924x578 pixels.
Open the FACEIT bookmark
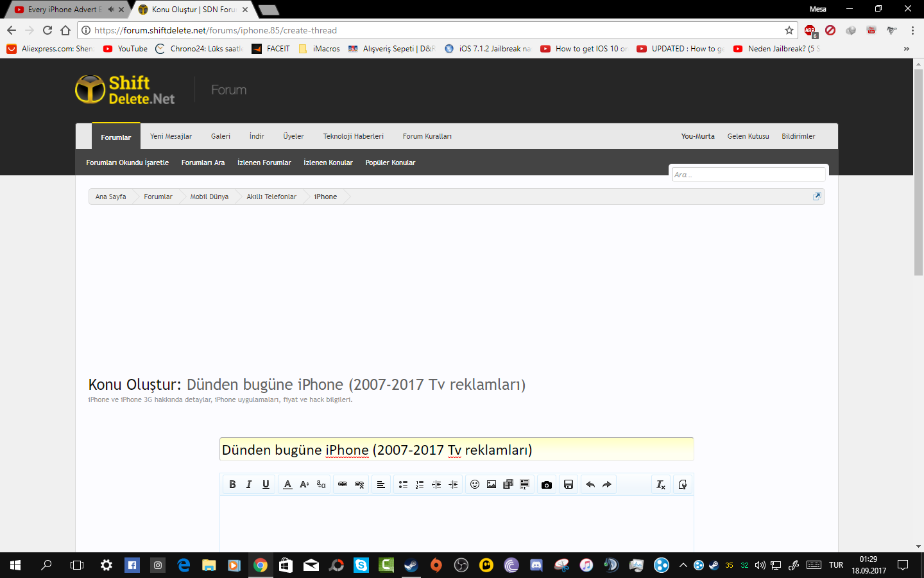point(271,49)
